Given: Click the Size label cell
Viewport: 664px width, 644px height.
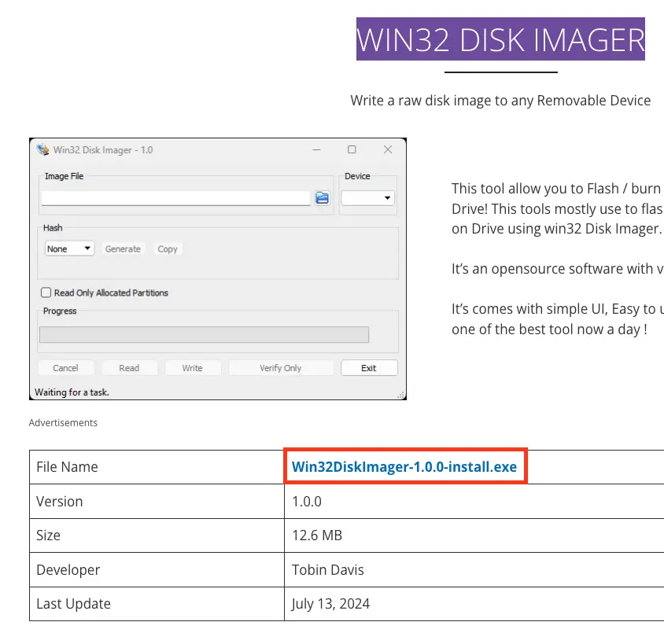Looking at the screenshot, I should 157,535.
